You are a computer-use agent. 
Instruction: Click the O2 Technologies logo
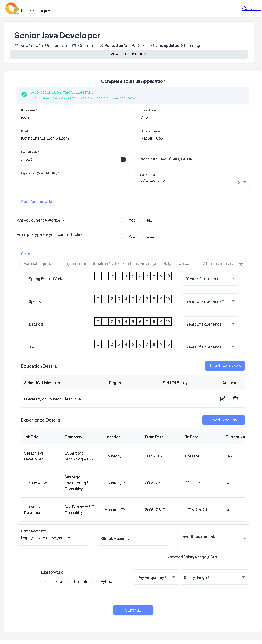[x=12, y=8]
